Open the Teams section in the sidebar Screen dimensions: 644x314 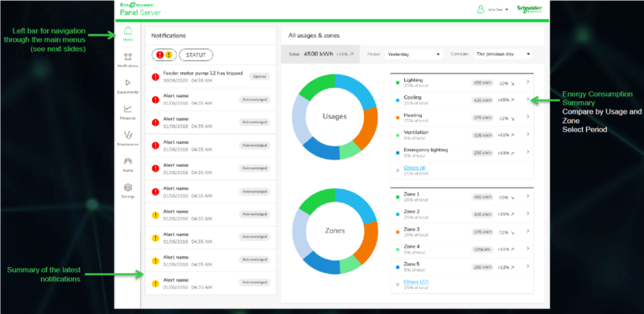(128, 164)
